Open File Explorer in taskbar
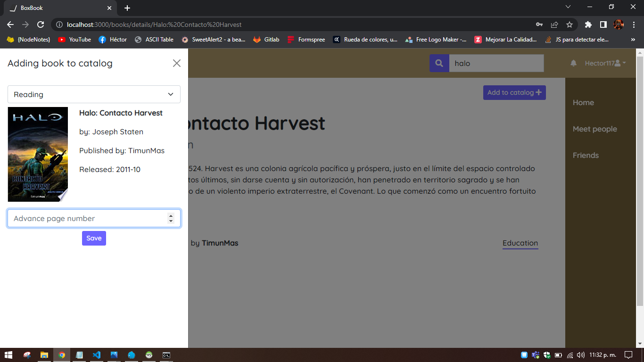 click(x=44, y=355)
